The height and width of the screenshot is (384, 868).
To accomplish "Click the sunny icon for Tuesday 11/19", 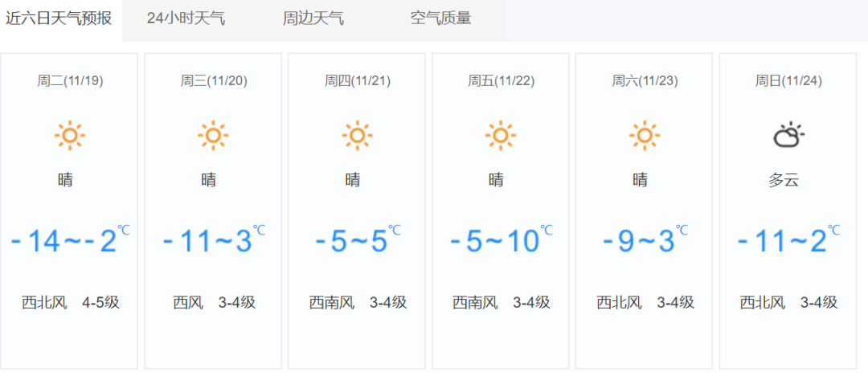I will tap(70, 135).
